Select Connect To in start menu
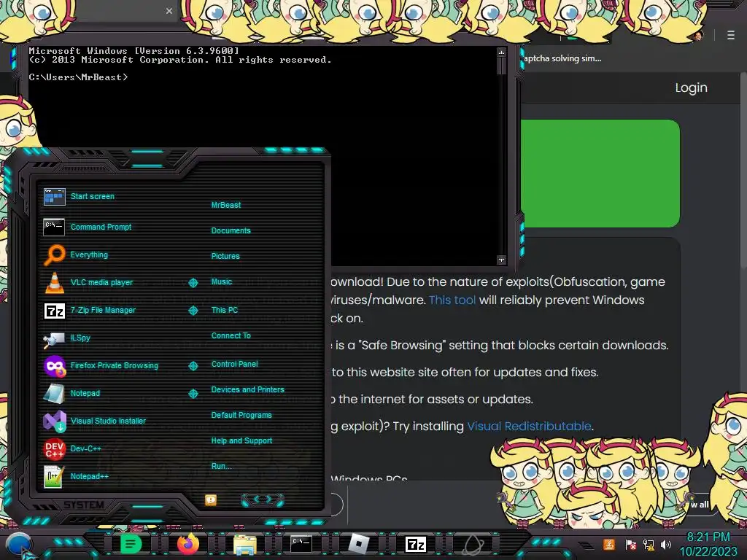The width and height of the screenshot is (747, 560). tap(231, 335)
